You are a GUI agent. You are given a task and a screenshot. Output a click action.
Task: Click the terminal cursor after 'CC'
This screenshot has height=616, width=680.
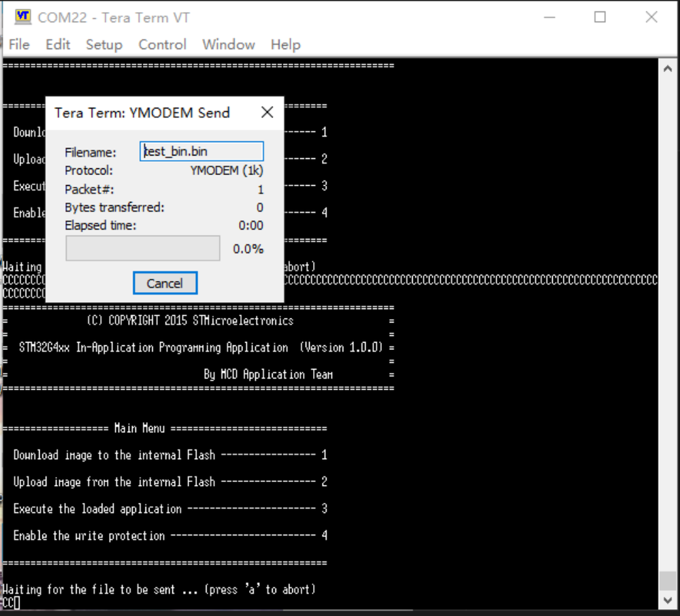click(16, 602)
